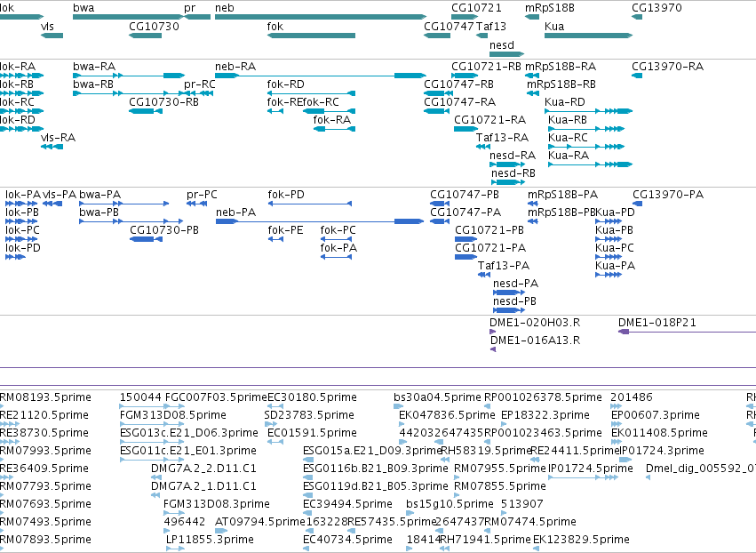Select protein pr-PC label

(202, 195)
